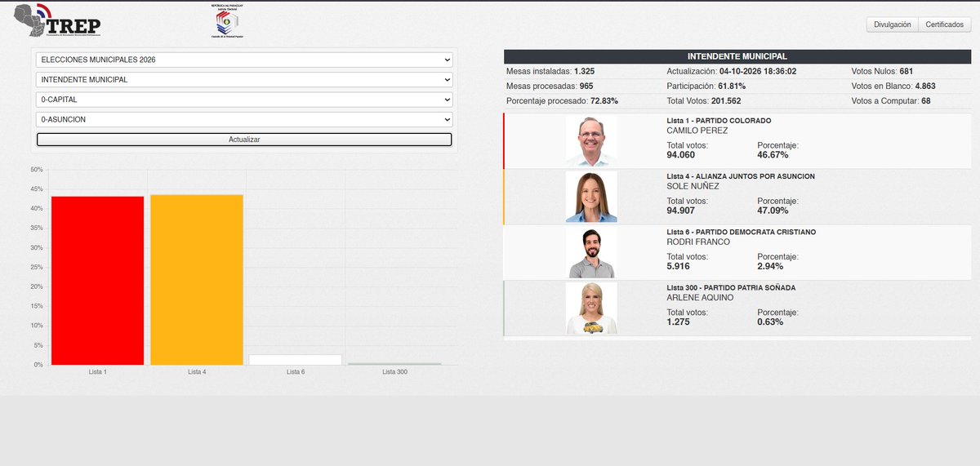Click Votos a Computar 68 text
Viewport: 980px width, 466px height.
pyautogui.click(x=891, y=100)
